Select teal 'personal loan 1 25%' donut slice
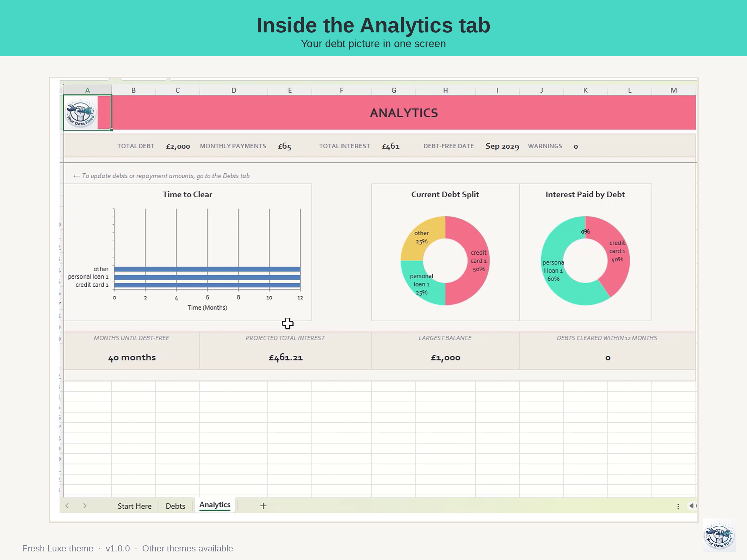 pos(421,284)
